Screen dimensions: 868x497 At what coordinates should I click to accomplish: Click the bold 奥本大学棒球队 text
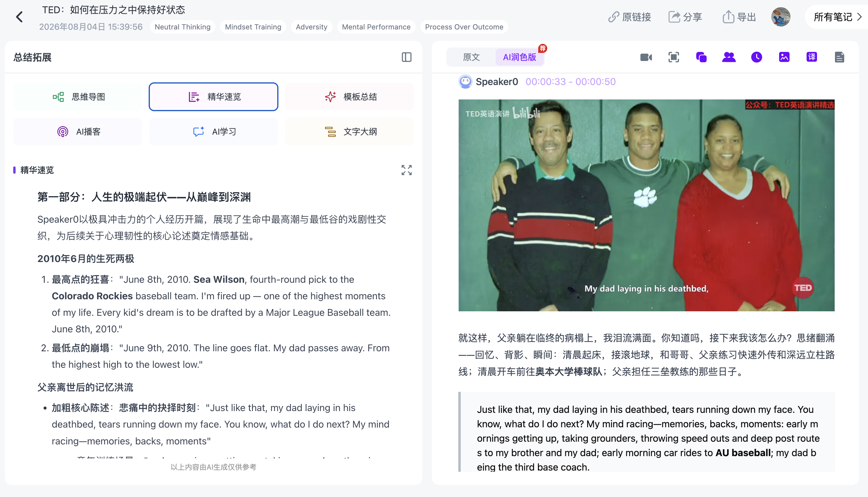click(569, 371)
